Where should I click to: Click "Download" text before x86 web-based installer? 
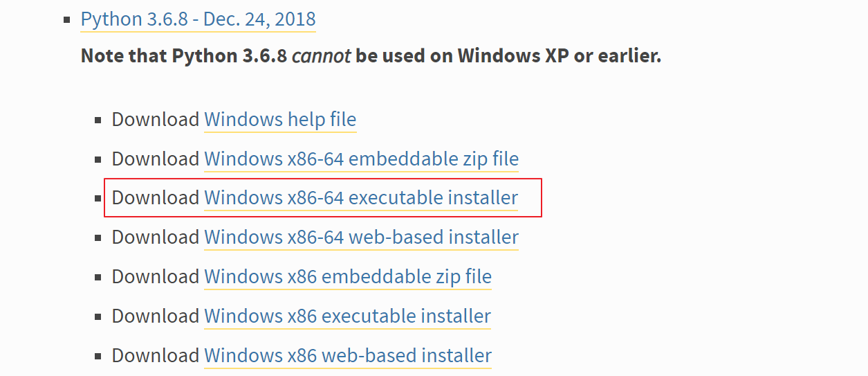(156, 356)
